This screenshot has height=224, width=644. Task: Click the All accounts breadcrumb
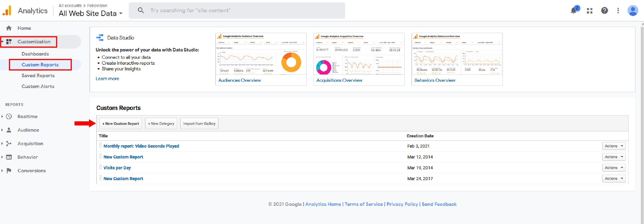(x=70, y=6)
